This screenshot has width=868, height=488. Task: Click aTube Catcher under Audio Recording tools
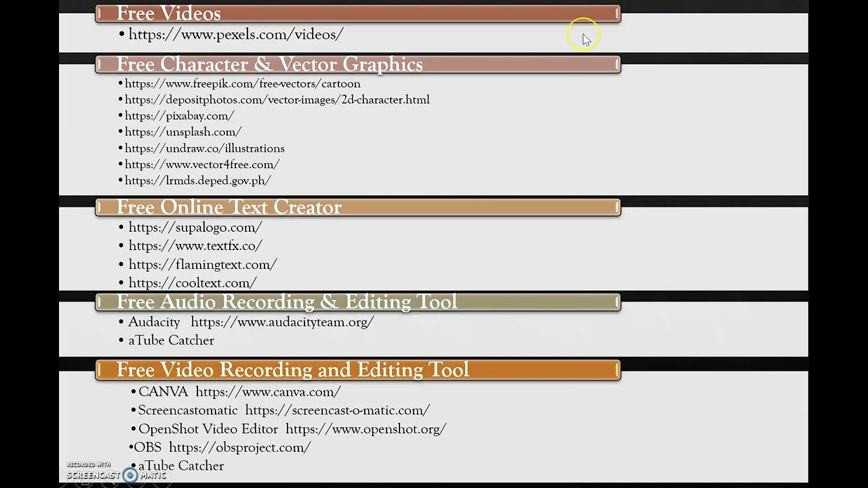[x=171, y=341]
